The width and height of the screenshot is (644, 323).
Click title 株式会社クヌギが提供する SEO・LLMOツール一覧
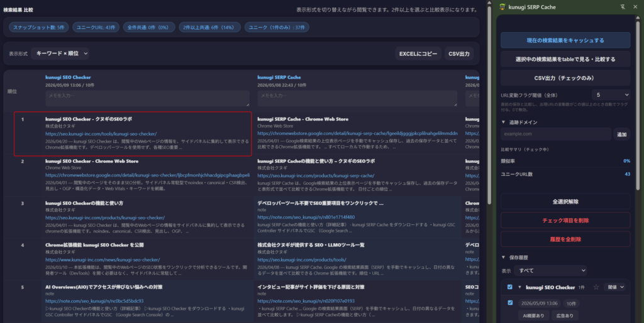311,245
